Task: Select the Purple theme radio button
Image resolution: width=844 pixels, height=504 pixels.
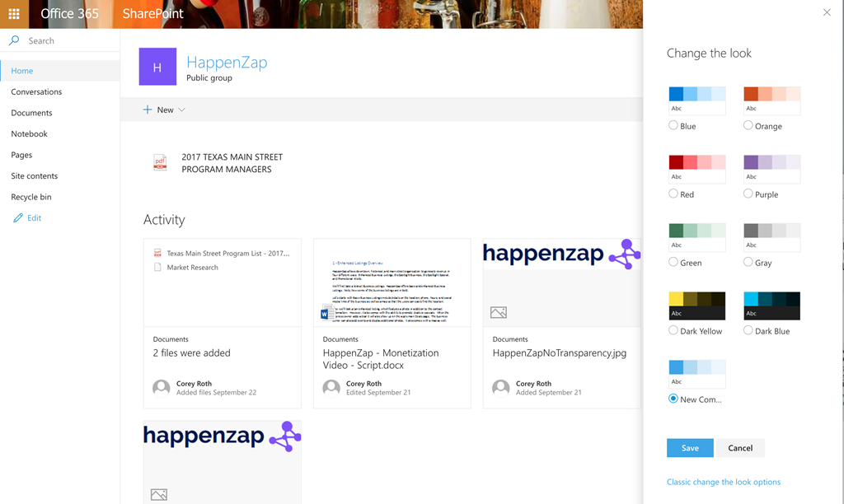Action: [748, 194]
